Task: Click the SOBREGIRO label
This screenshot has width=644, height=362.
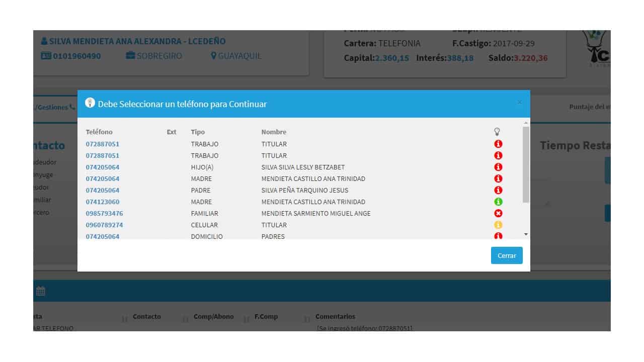Action: tap(159, 56)
